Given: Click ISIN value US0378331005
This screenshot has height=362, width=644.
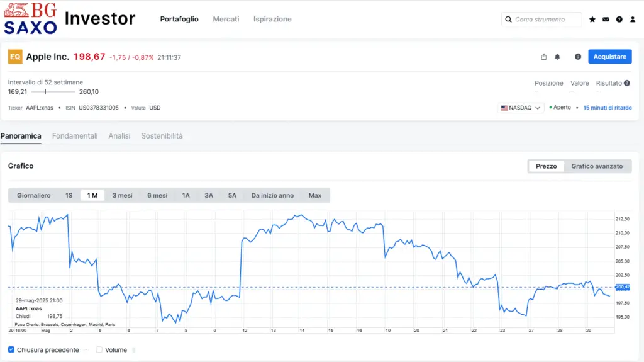Looking at the screenshot, I should (99, 108).
